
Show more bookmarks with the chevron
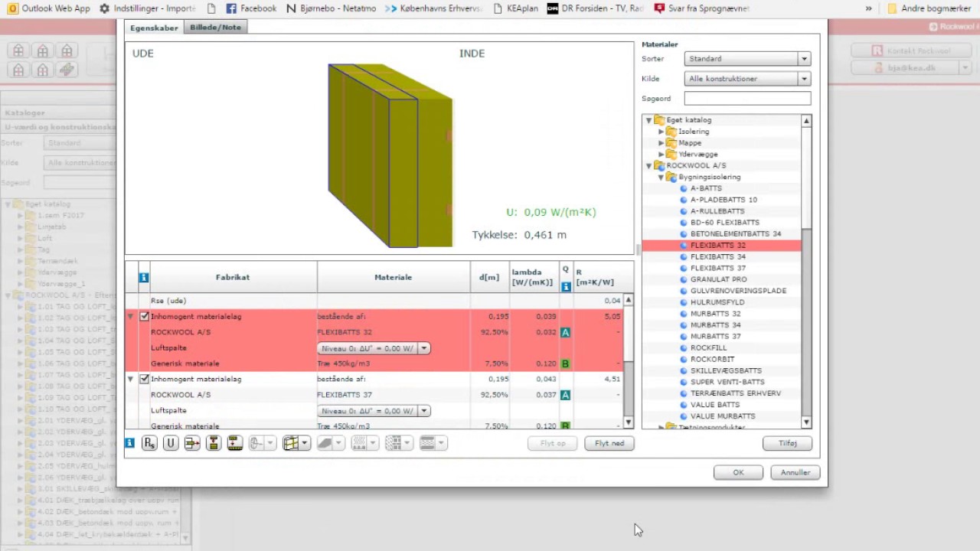point(869,8)
